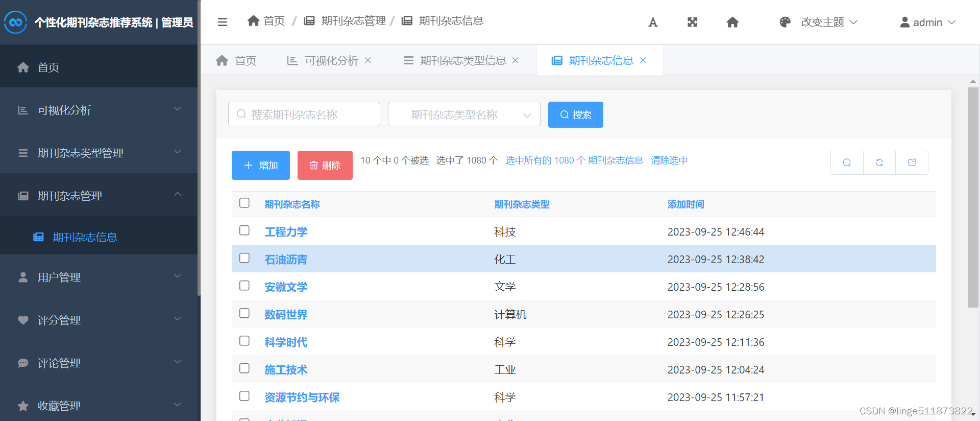Click the 用户管理 person icon in sidebar
The image size is (980, 421).
tap(23, 277)
